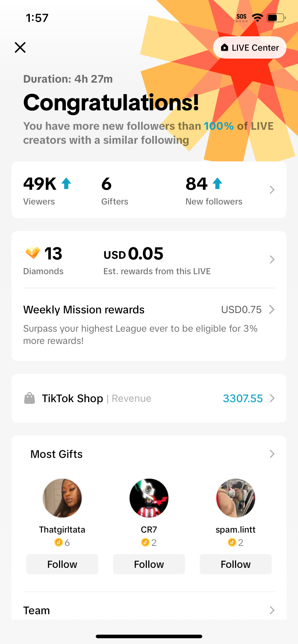Tap the coin icon under spam.lintt
Image resolution: width=298 pixels, height=644 pixels.
(x=232, y=542)
